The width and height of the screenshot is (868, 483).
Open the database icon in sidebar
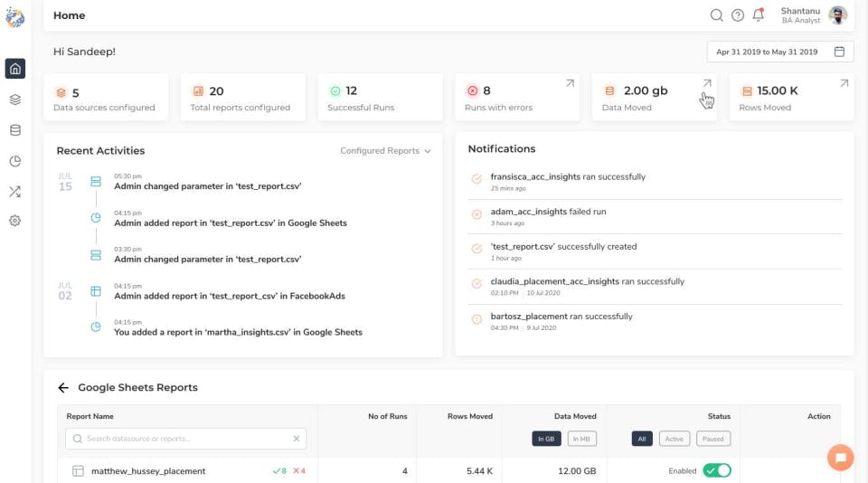click(14, 130)
